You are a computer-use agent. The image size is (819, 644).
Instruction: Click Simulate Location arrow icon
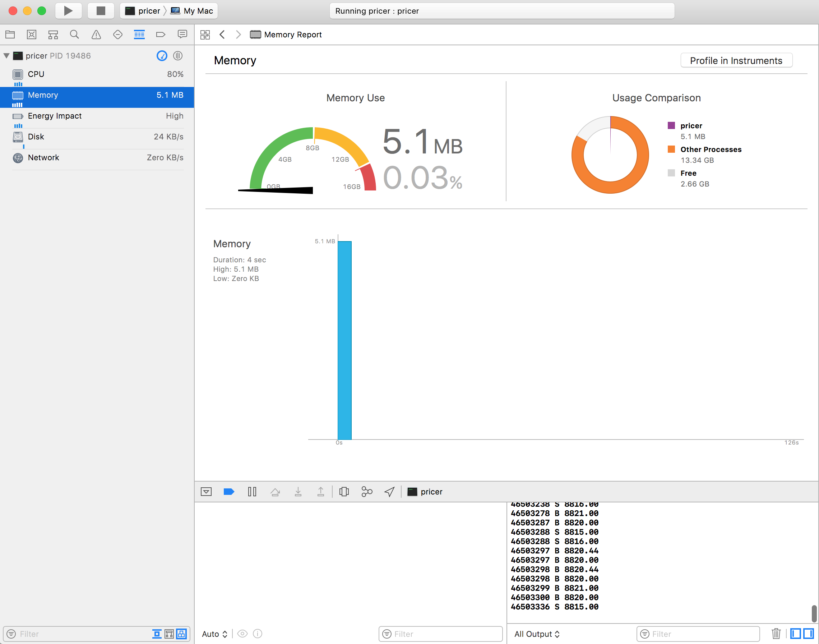pyautogui.click(x=389, y=492)
